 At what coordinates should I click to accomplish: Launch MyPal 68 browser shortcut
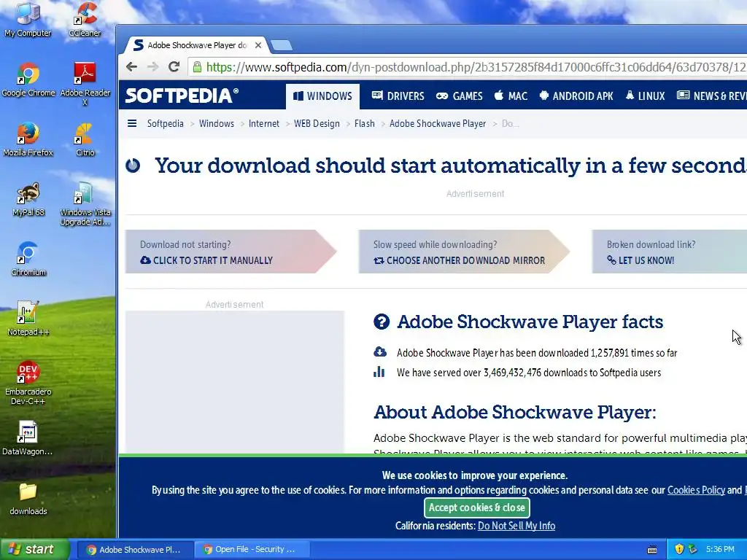tap(28, 199)
